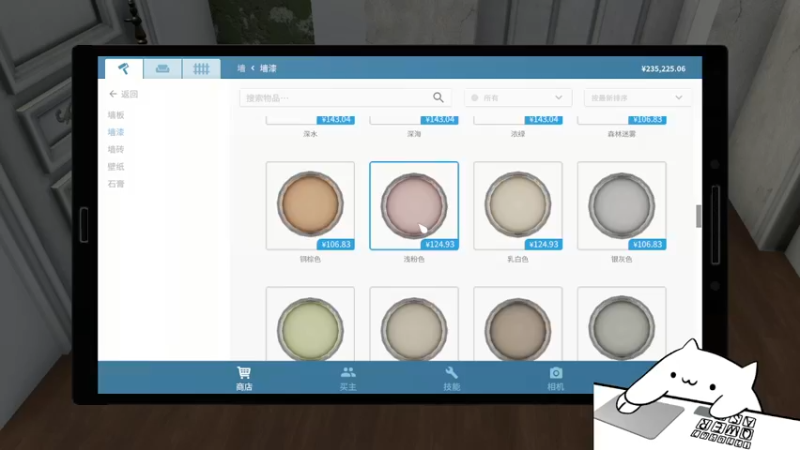Click the magnifying glass search icon
800x450 pixels.
click(x=438, y=97)
